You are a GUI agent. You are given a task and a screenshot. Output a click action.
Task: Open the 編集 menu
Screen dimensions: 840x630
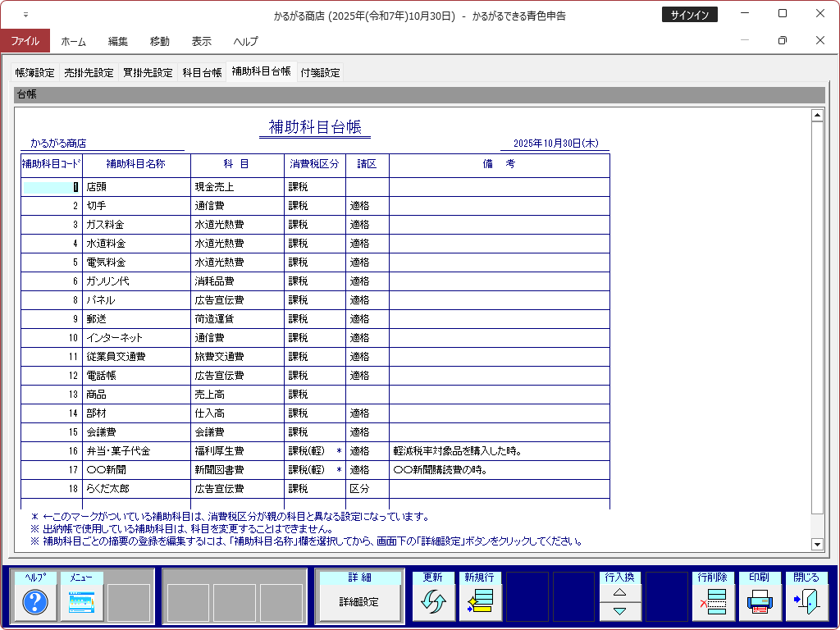click(117, 41)
